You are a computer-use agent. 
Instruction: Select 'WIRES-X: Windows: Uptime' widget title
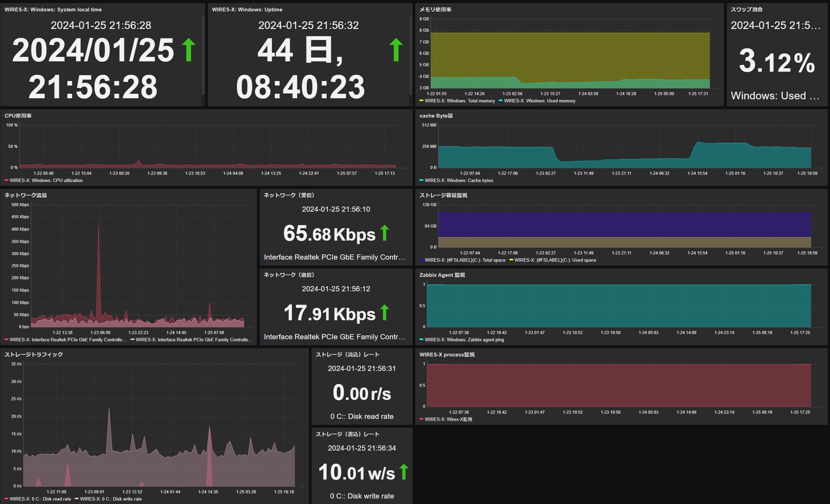coord(247,10)
